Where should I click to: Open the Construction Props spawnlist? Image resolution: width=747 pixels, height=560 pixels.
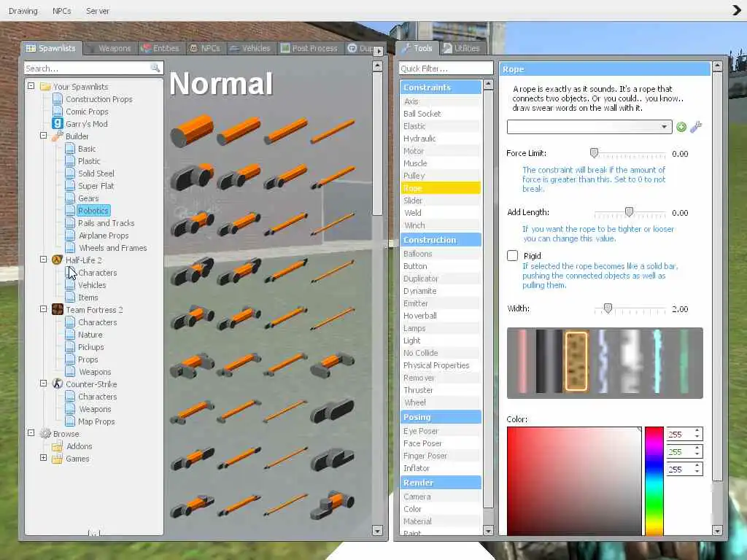point(99,99)
